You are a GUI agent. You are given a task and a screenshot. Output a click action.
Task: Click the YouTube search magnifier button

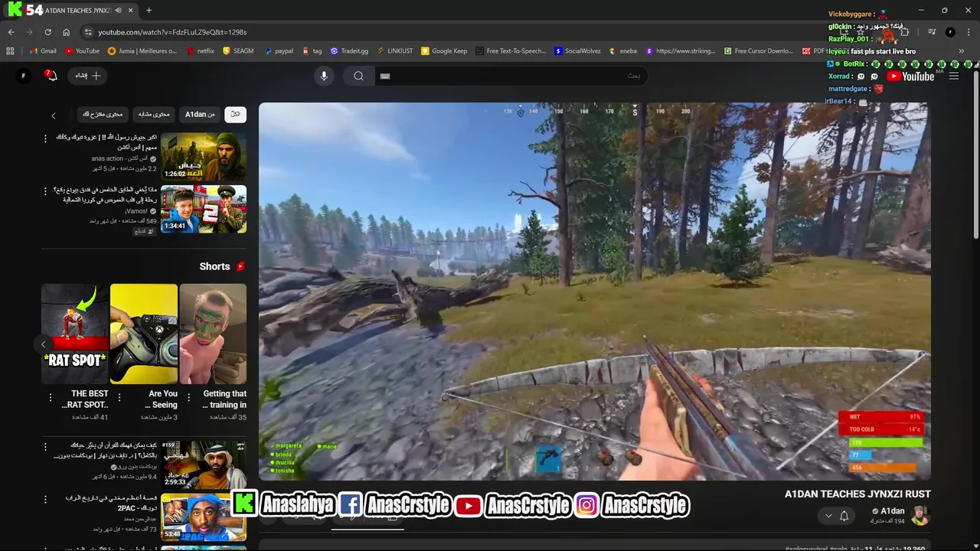pyautogui.click(x=358, y=76)
